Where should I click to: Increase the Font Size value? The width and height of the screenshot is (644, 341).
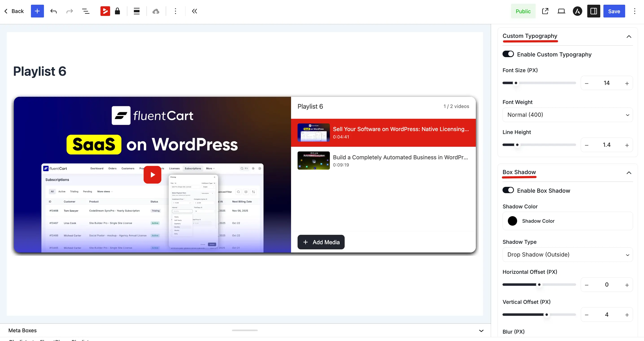coord(627,83)
